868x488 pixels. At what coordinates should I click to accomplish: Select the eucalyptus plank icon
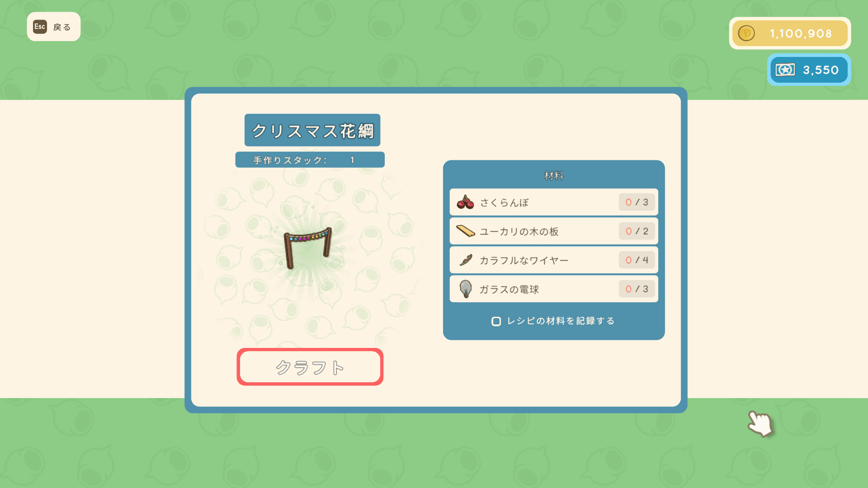[465, 231]
